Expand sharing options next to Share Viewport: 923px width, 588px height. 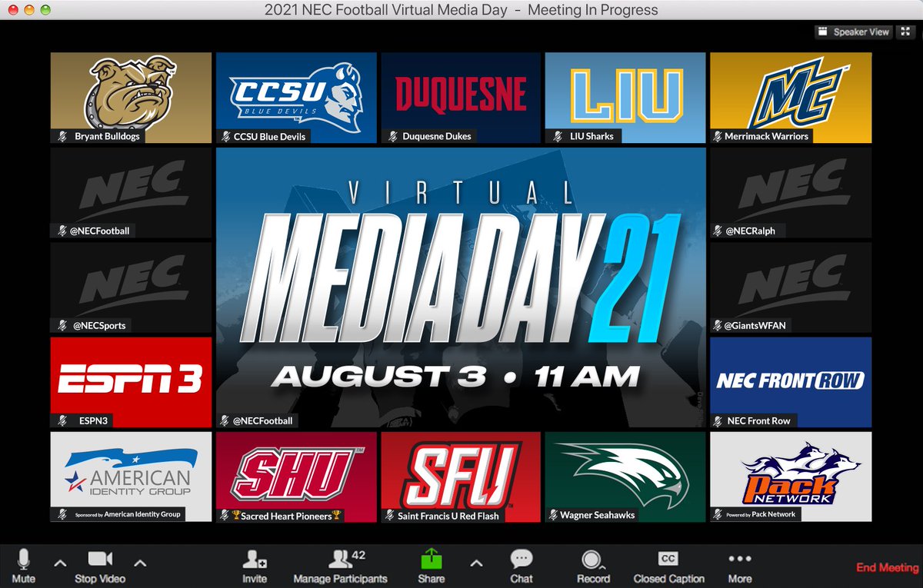tap(477, 563)
